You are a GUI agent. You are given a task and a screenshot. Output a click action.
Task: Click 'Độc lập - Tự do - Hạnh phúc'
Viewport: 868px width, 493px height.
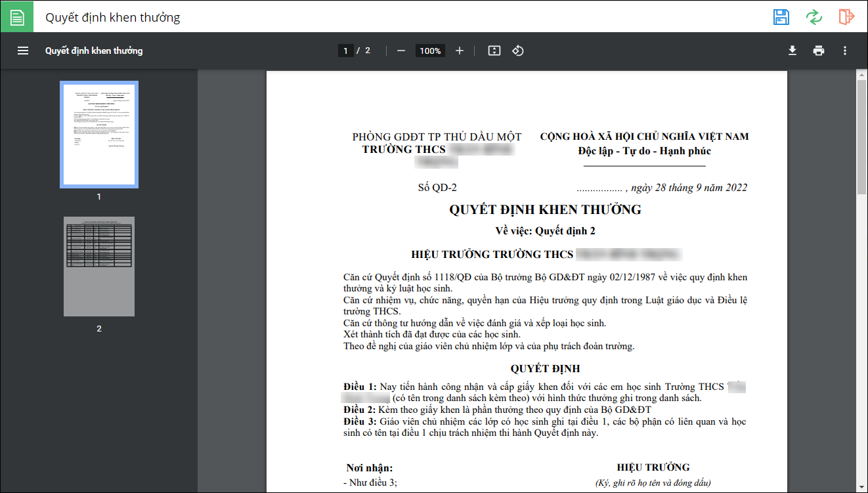pos(644,151)
